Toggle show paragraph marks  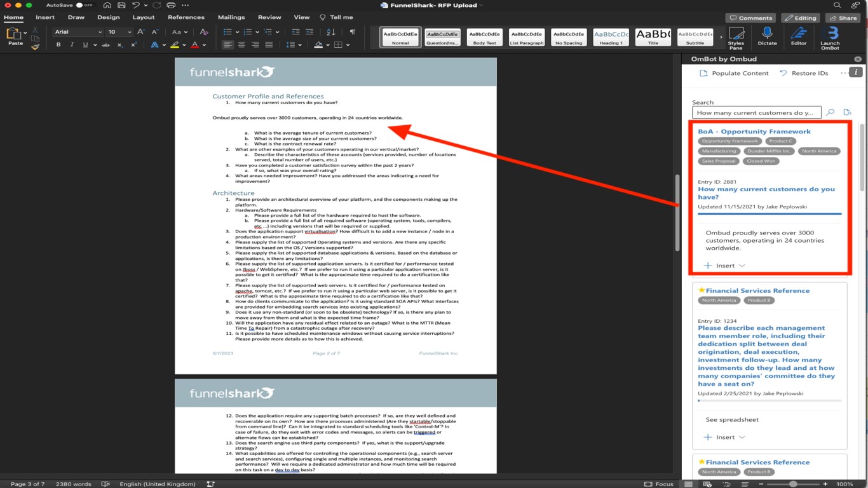pyautogui.click(x=352, y=32)
